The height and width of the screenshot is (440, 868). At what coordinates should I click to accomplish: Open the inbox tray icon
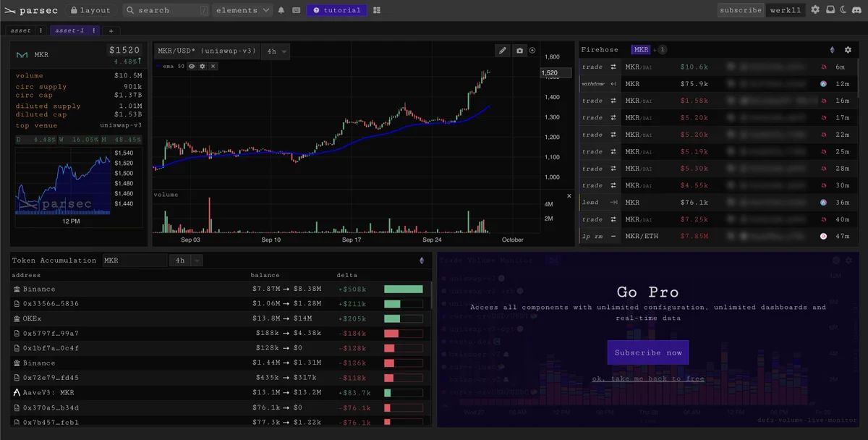tap(830, 10)
